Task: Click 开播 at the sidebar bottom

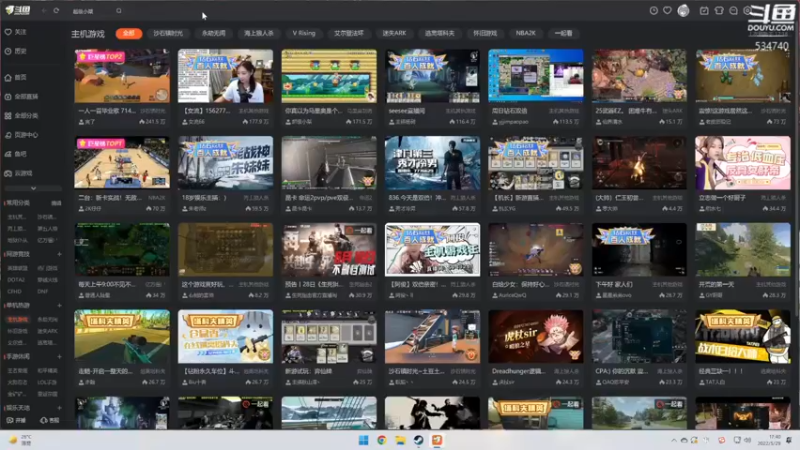Action: coord(16,420)
